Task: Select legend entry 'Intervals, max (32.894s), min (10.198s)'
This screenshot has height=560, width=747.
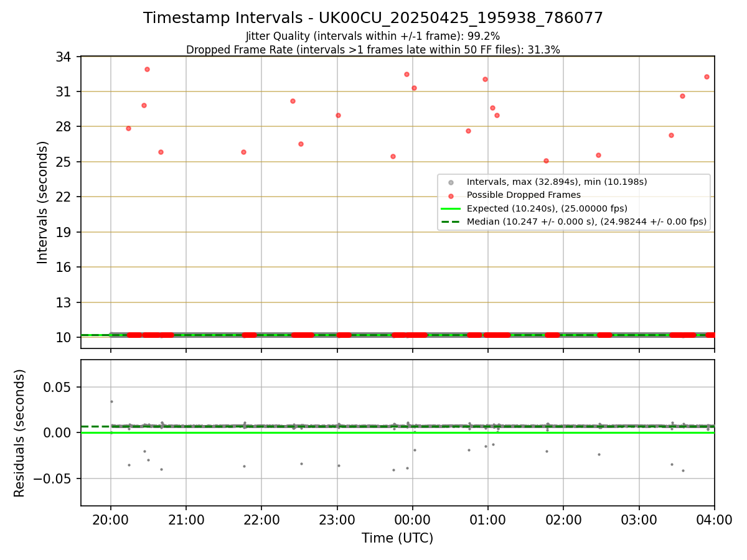Action: [x=557, y=182]
